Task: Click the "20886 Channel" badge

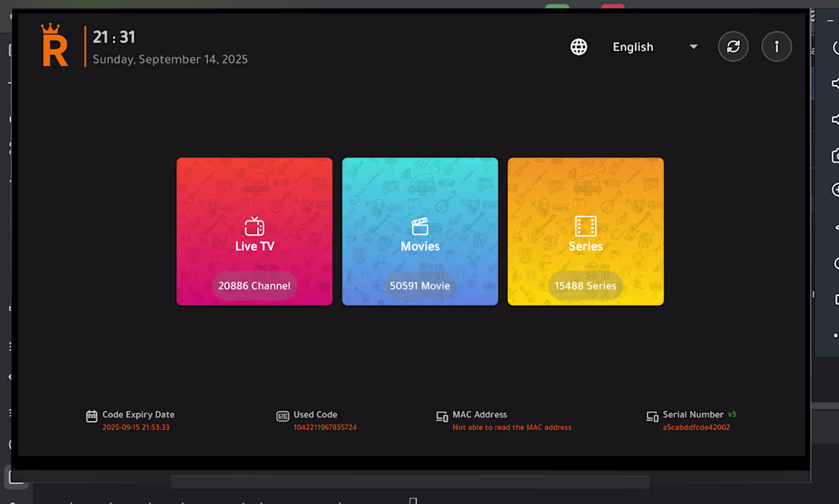Action: click(x=254, y=285)
